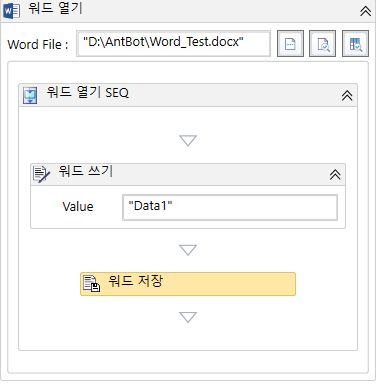Screen dimensions: 378x385
Task: Click the 워드 열기 title text
Action: (x=55, y=8)
